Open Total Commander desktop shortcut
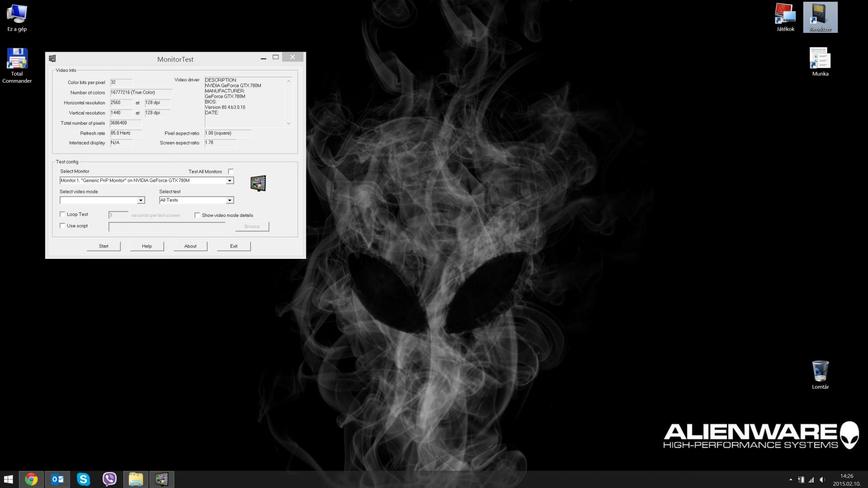868x488 pixels. (17, 66)
